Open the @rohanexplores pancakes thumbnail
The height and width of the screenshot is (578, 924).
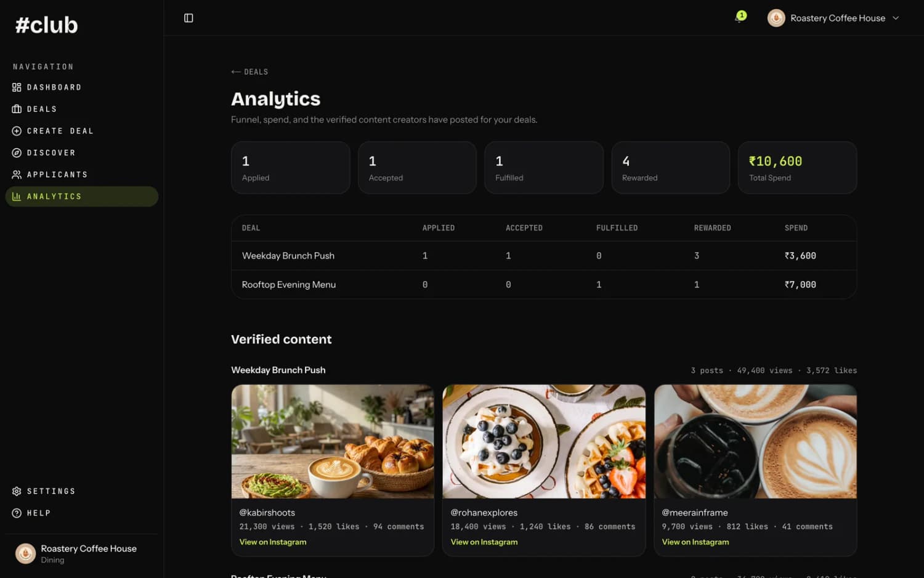point(544,441)
